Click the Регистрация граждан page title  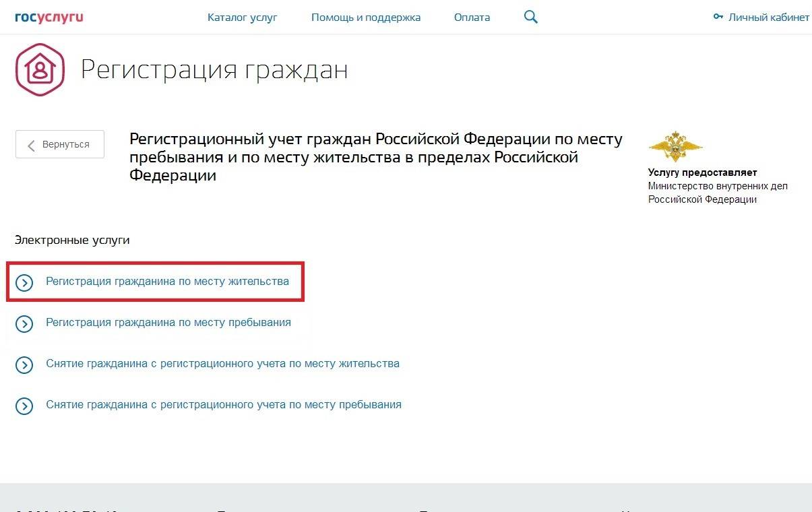pyautogui.click(x=214, y=70)
